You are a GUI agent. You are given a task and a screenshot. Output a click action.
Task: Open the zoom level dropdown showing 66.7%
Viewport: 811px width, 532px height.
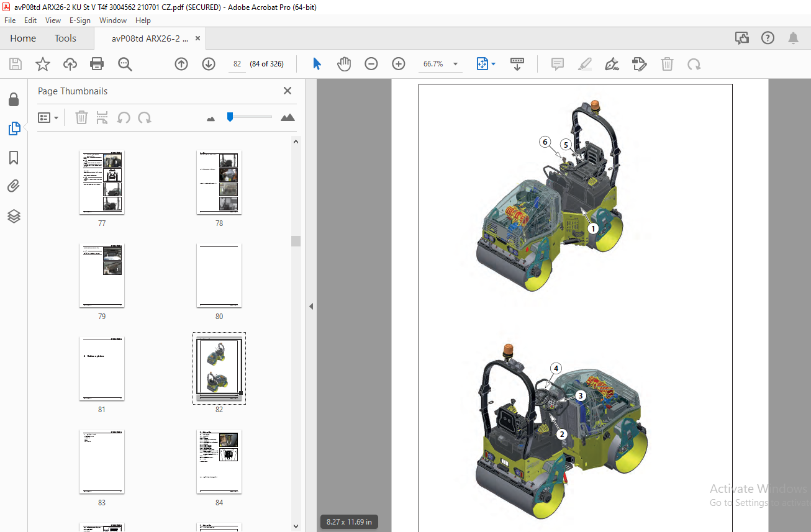pos(441,64)
